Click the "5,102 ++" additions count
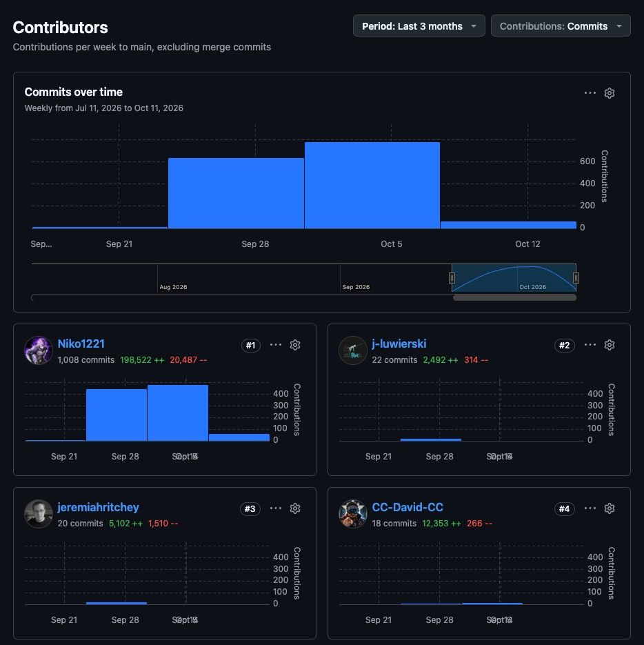The image size is (644, 645). pos(126,523)
